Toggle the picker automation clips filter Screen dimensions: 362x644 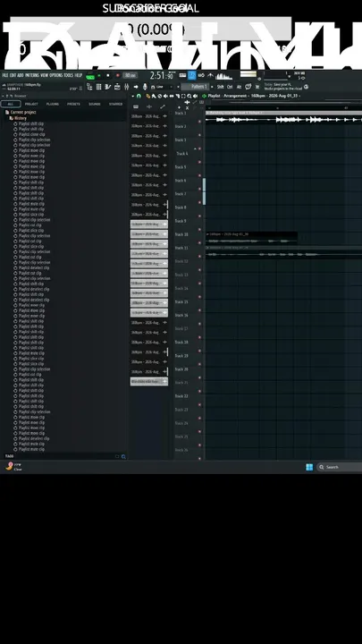162,106
